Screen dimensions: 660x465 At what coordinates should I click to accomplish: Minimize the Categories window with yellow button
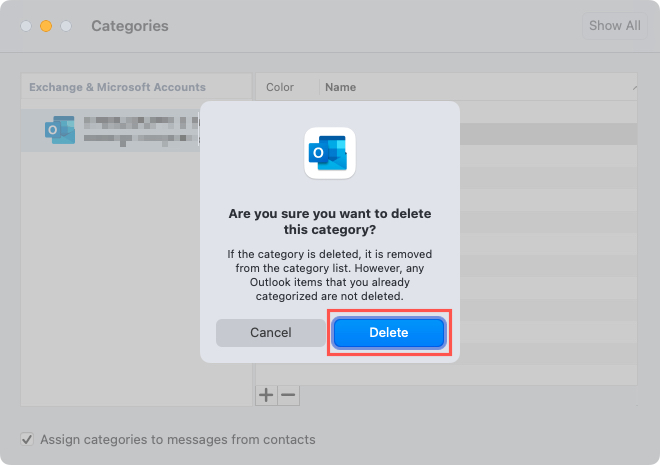(46, 26)
